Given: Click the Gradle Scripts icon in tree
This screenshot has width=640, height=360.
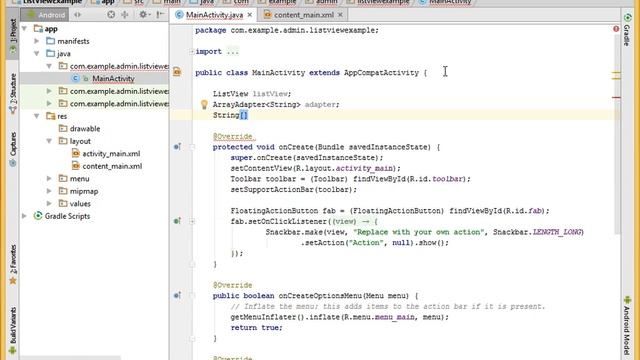Looking at the screenshot, I should (x=38, y=216).
